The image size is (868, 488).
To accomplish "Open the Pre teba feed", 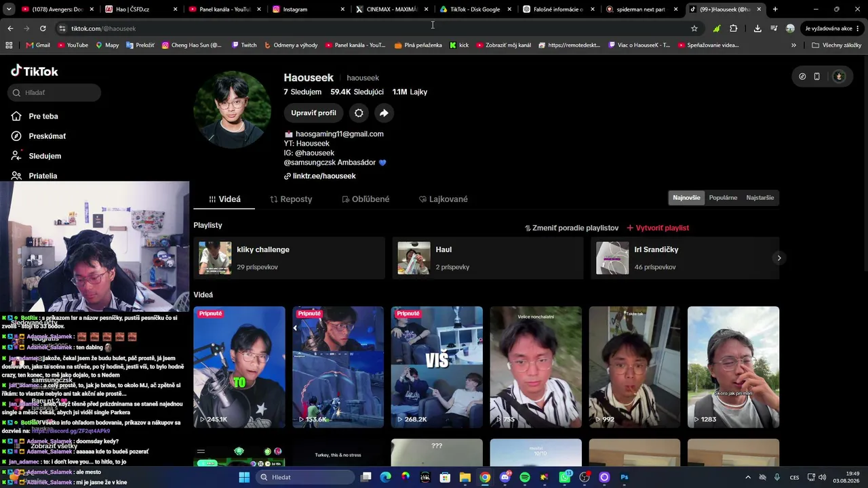I will pos(43,117).
